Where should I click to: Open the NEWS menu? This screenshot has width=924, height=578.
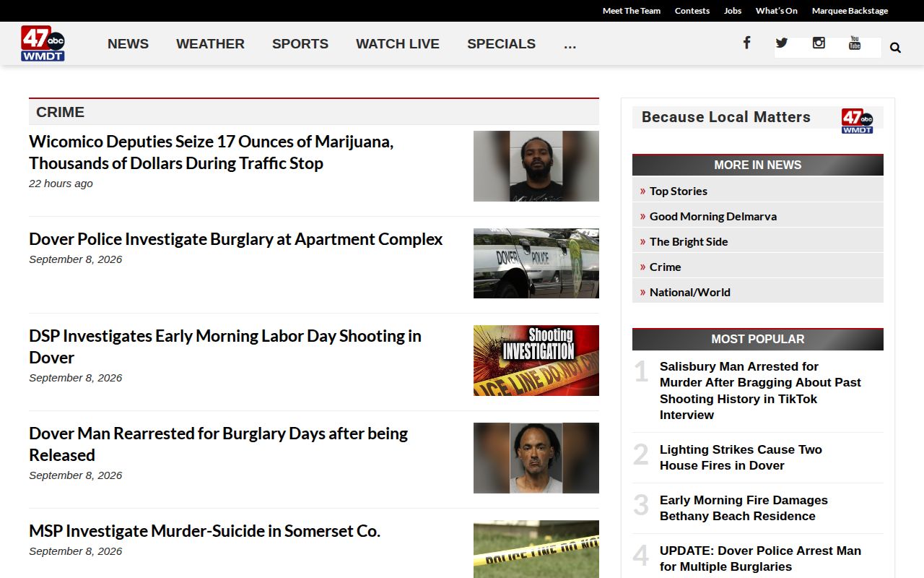tap(128, 44)
